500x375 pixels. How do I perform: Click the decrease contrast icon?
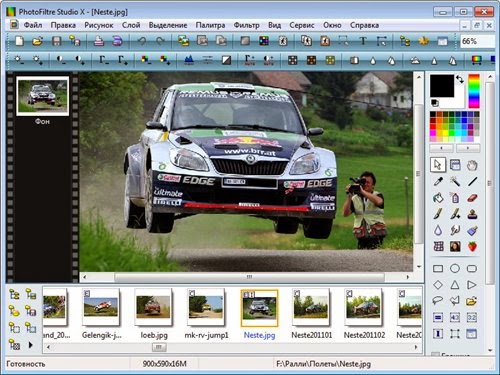pyautogui.click(x=61, y=60)
